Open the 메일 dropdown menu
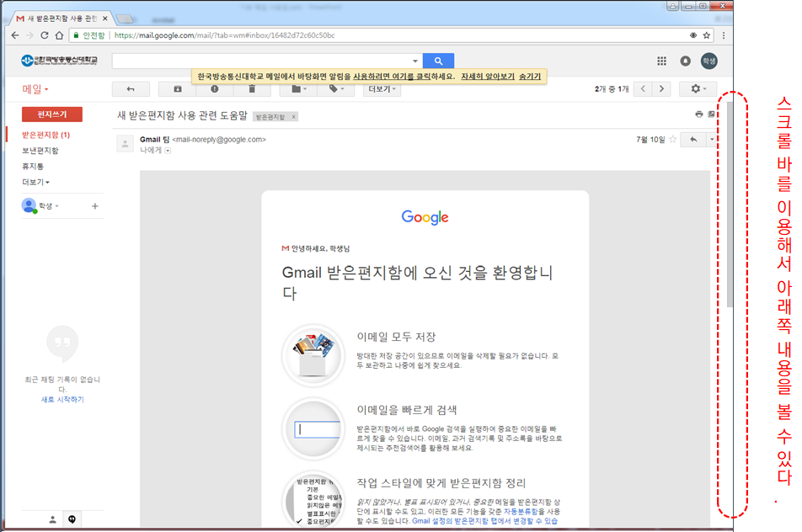This screenshot has height=532, width=802. (x=35, y=89)
